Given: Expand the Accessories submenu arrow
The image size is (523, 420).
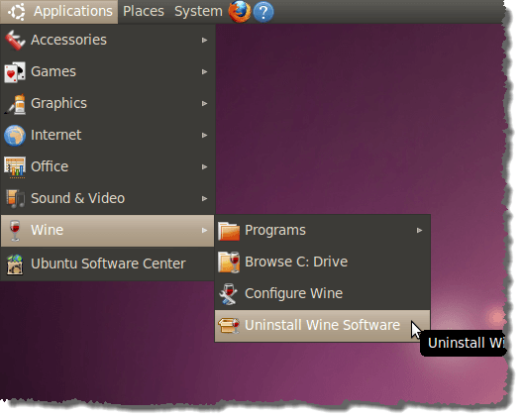Looking at the screenshot, I should point(204,40).
